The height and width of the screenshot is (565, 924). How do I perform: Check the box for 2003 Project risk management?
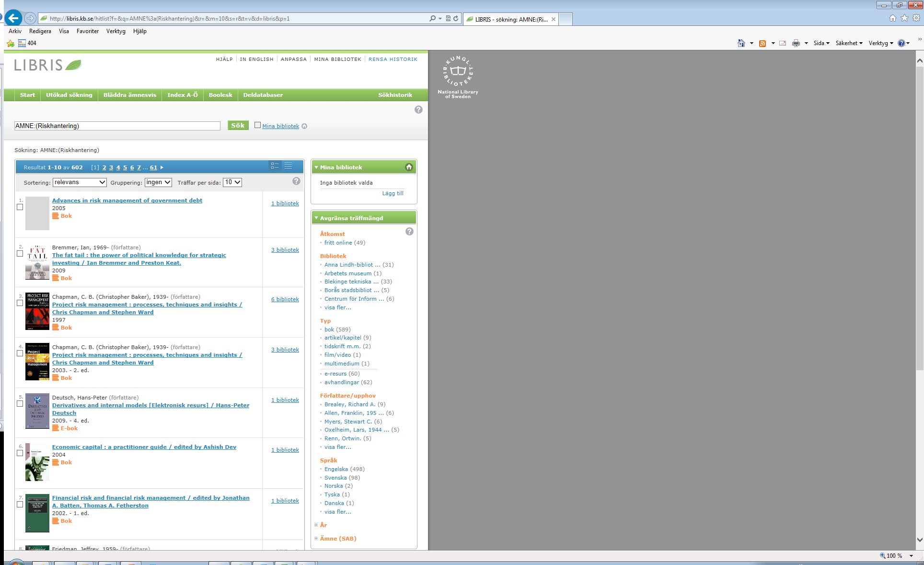pos(20,353)
